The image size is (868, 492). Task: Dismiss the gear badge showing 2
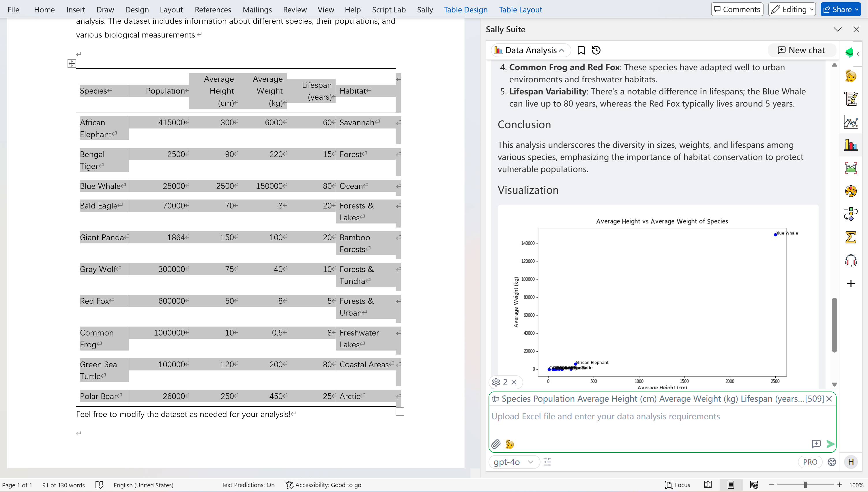coord(514,382)
